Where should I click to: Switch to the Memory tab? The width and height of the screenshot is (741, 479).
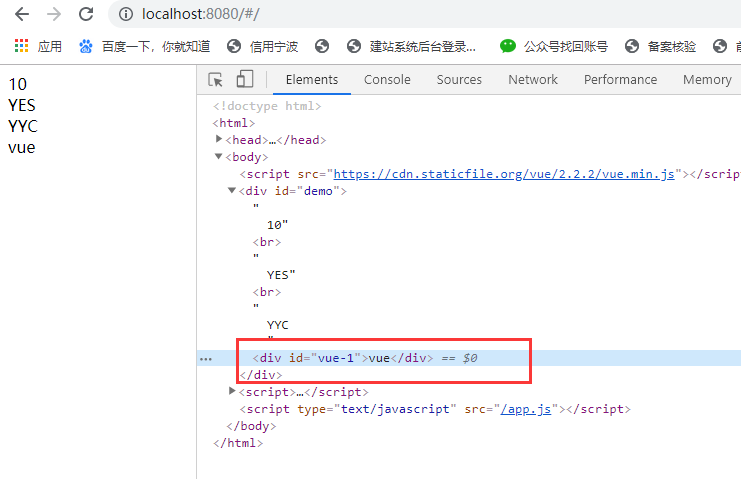point(707,79)
